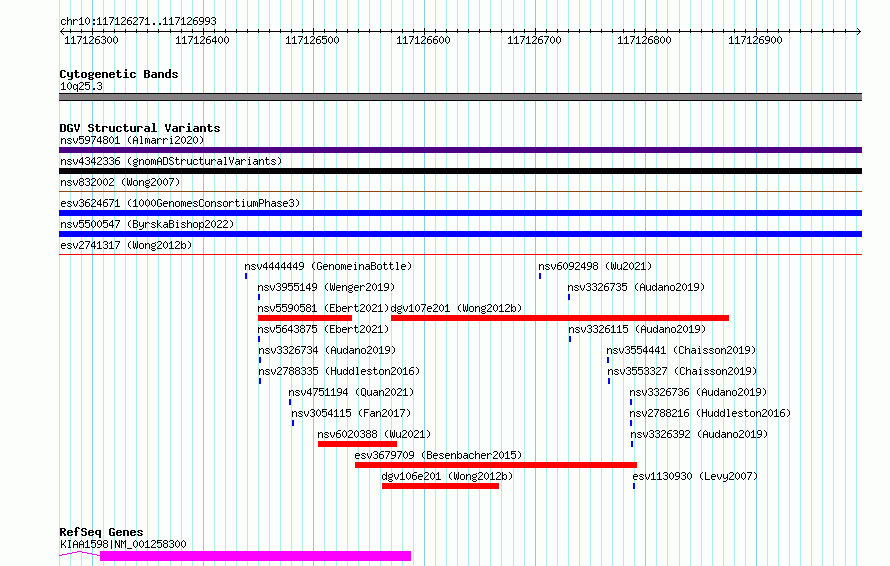Click the nsv5974801 (Almarri2020) purple bar
The width and height of the screenshot is (890, 566).
[460, 150]
